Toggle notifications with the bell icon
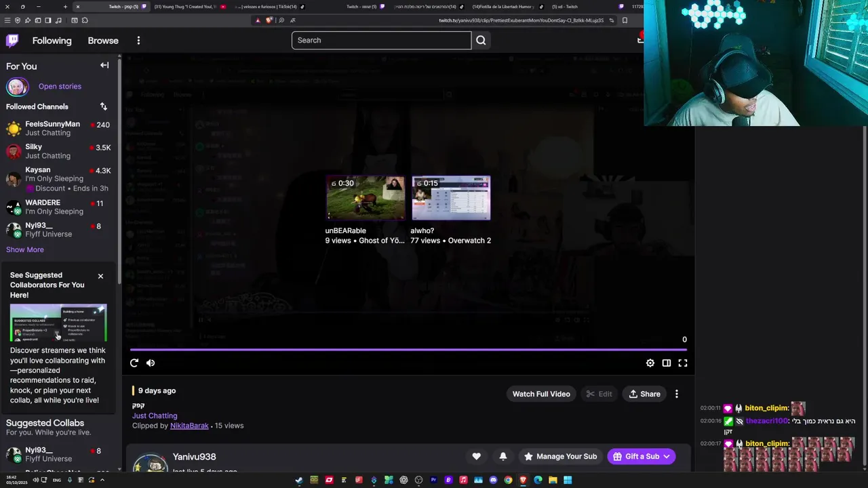Screen dimensions: 868x488 click(x=502, y=456)
